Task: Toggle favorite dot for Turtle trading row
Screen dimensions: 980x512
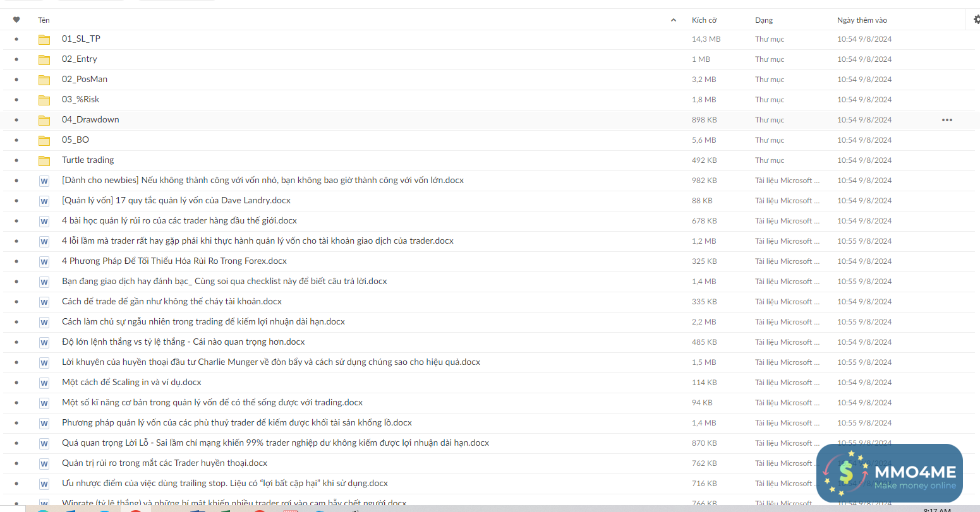Action: [16, 160]
